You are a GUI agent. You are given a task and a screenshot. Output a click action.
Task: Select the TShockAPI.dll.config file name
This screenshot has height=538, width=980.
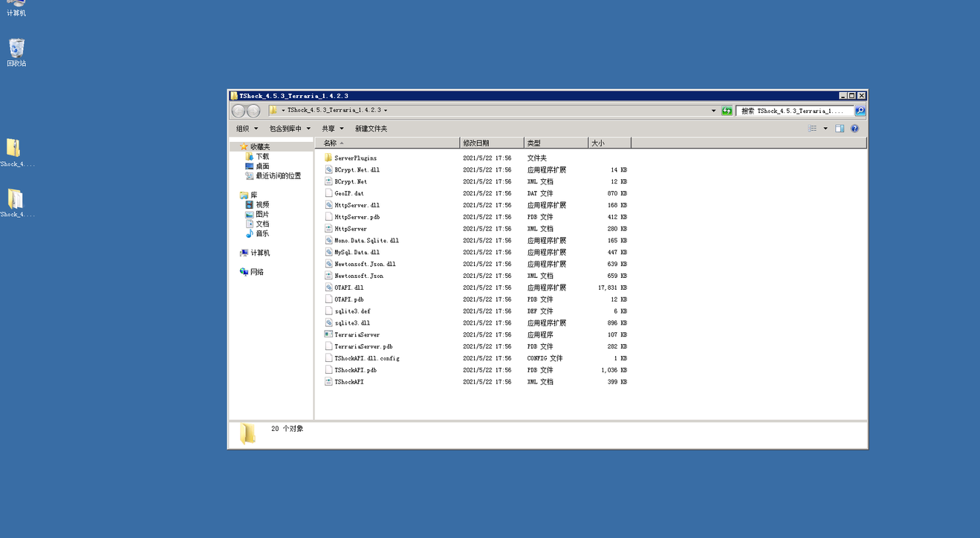(x=367, y=358)
